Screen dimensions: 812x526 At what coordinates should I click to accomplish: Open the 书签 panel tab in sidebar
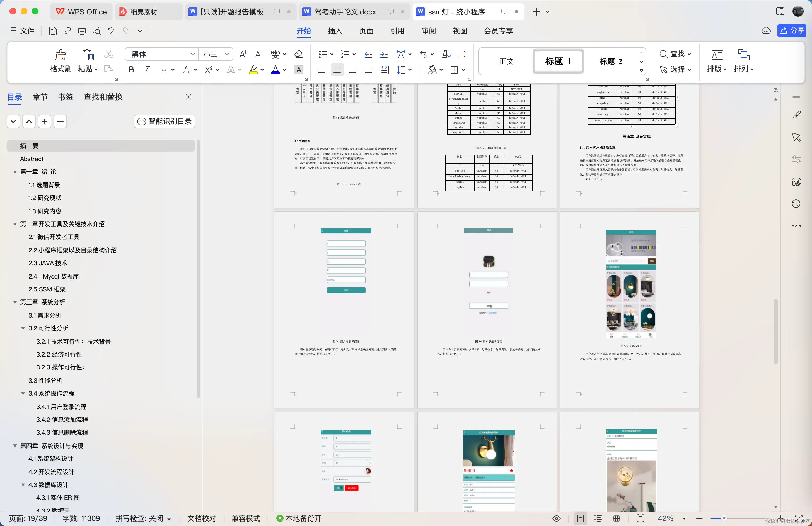point(66,97)
